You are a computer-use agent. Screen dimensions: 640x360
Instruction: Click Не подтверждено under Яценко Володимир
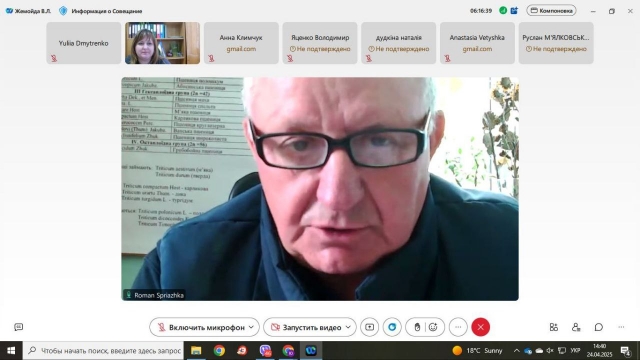click(x=320, y=49)
